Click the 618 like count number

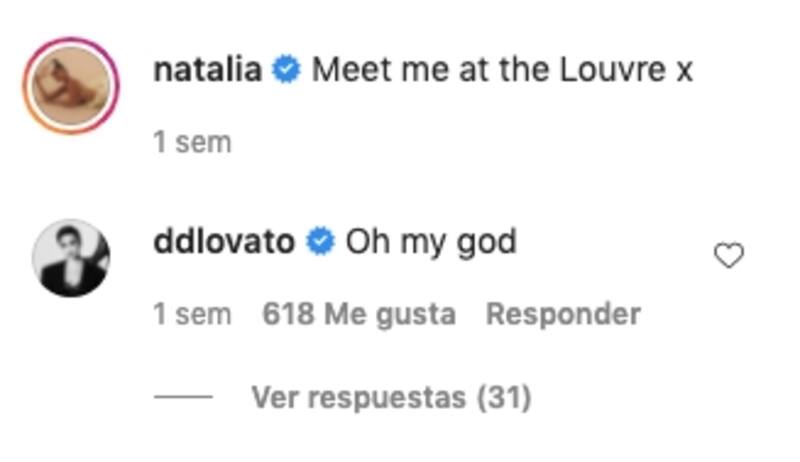288,314
